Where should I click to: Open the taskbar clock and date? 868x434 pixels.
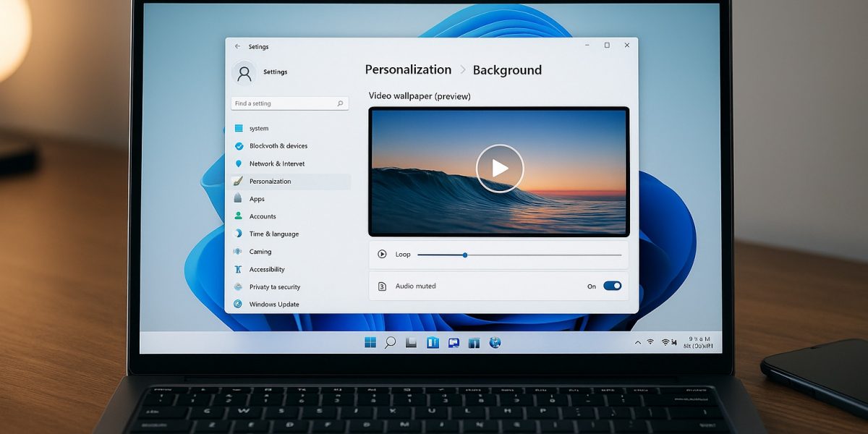(x=698, y=342)
